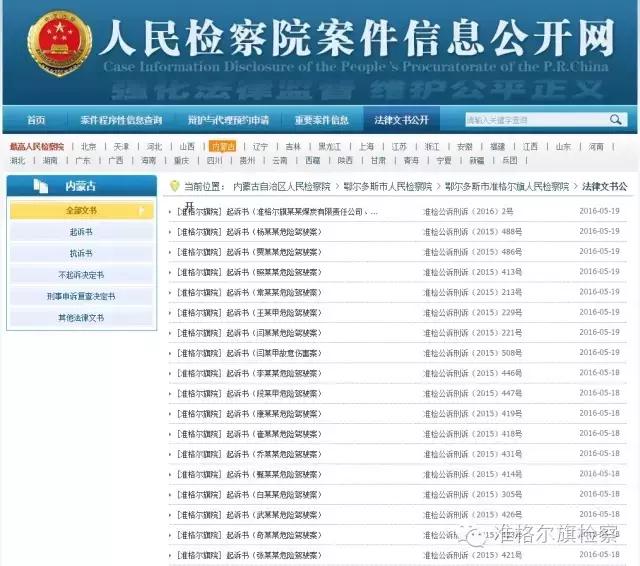Click the arrow on the 全部文书 sidebar item
Screen dimensions: 640x566
point(142,211)
